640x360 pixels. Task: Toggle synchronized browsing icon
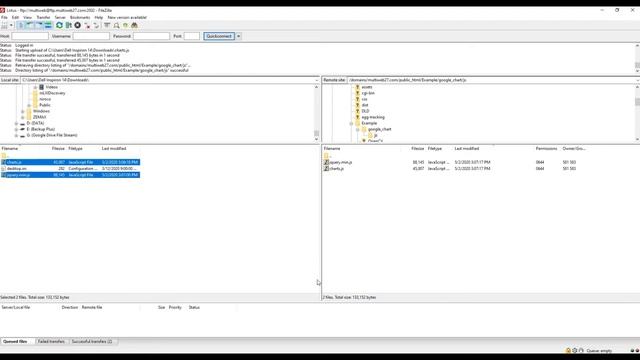125,25
